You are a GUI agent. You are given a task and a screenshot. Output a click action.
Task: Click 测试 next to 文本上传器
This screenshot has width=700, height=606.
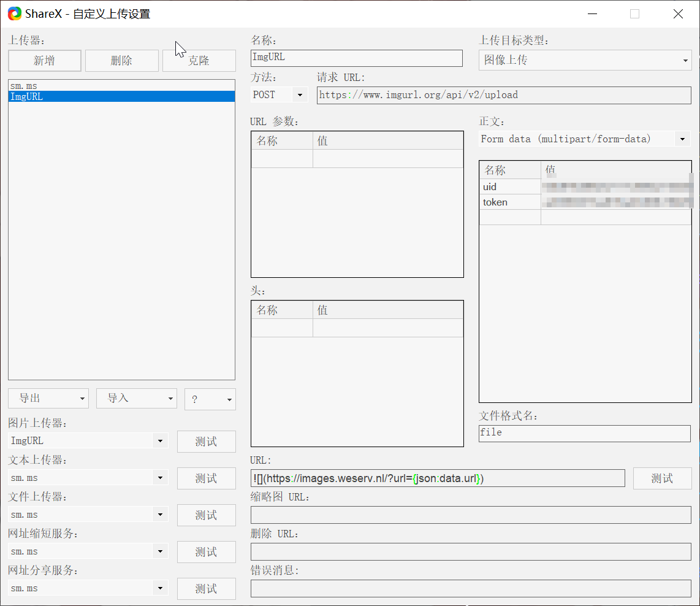tap(206, 478)
